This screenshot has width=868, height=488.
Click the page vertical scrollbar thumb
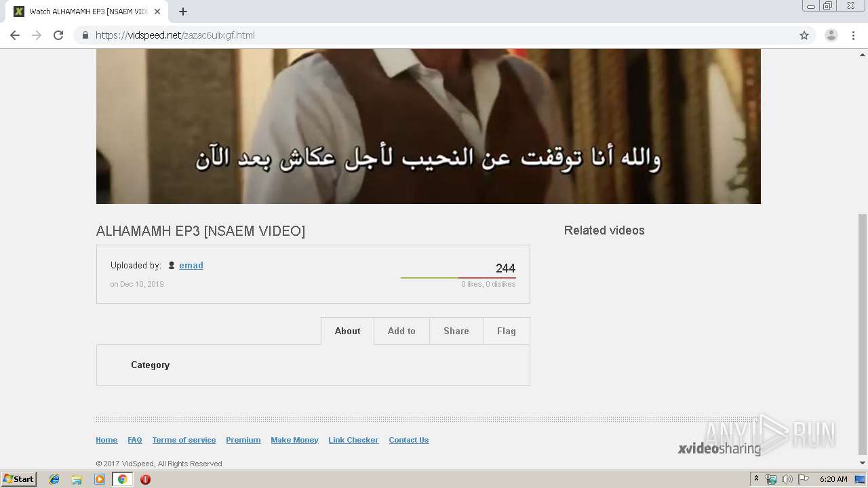863,333
